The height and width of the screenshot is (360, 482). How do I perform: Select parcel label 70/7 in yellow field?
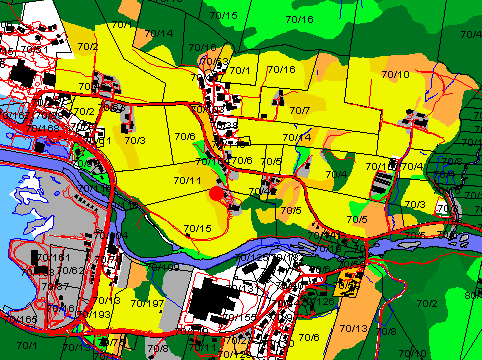[300, 110]
